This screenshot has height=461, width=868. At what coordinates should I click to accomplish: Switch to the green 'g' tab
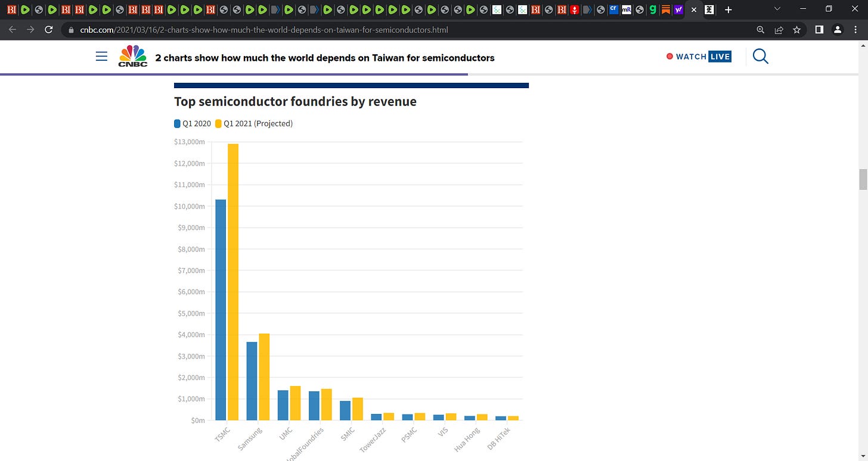pos(653,10)
